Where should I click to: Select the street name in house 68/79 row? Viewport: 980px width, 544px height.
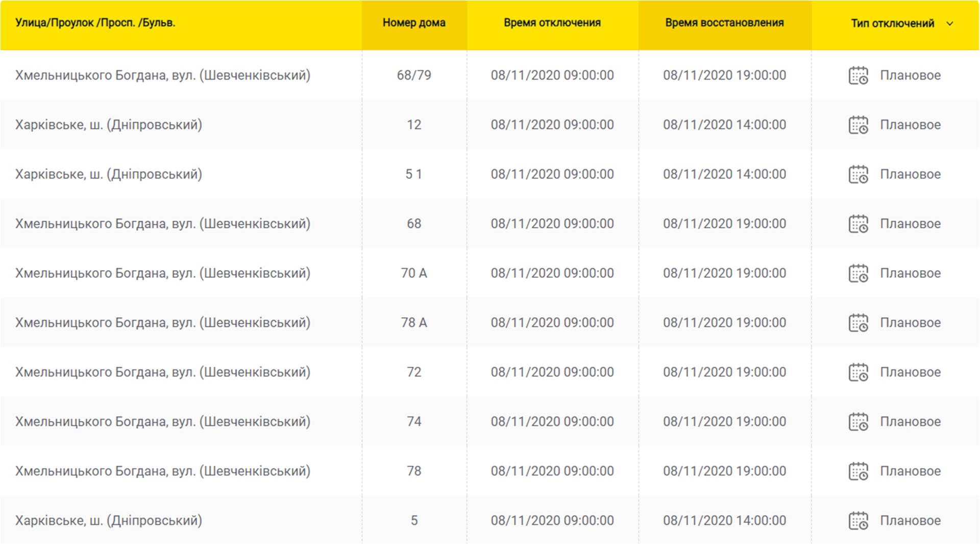[x=163, y=76]
